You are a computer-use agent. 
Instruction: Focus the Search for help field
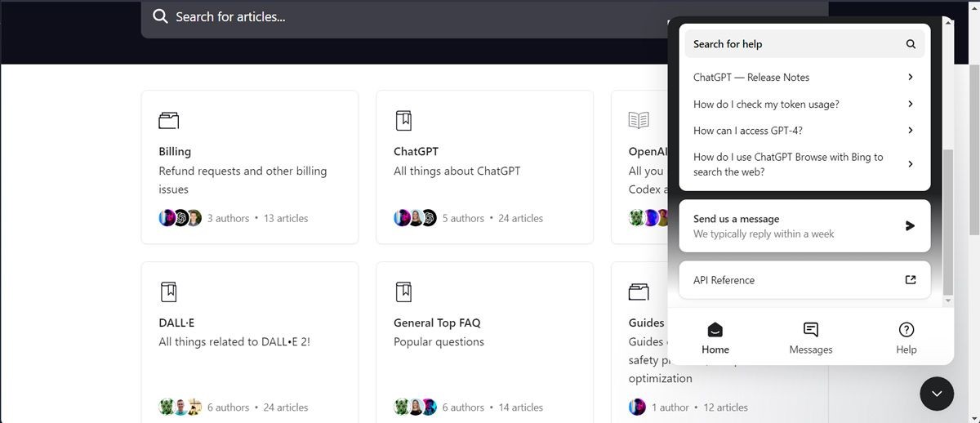(804, 44)
